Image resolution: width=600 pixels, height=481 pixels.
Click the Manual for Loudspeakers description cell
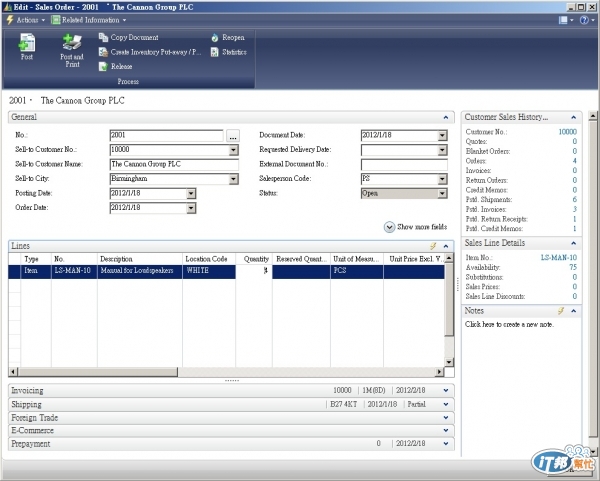140,271
